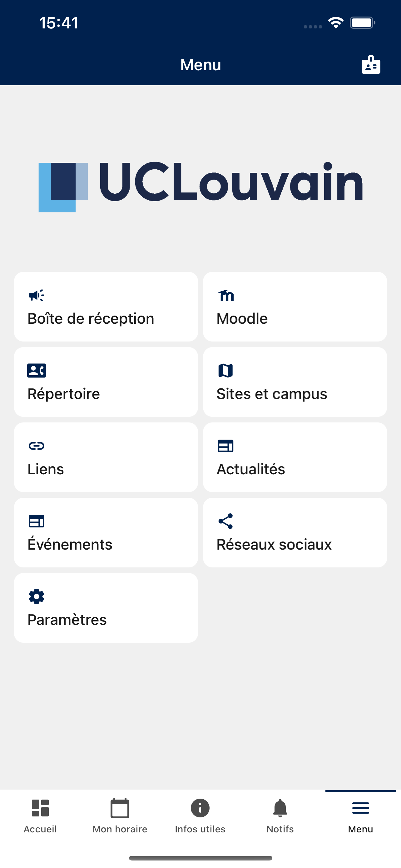This screenshot has height=868, width=401.
Task: Tap the share icon for Réseaux sociaux
Action: tap(225, 521)
